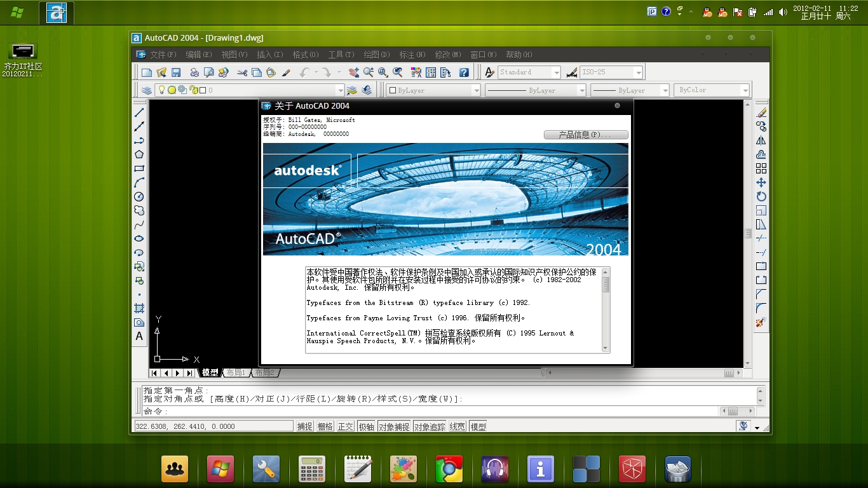Viewport: 868px width, 488px height.
Task: Switch to the 布局1 layout tab
Action: [x=236, y=373]
